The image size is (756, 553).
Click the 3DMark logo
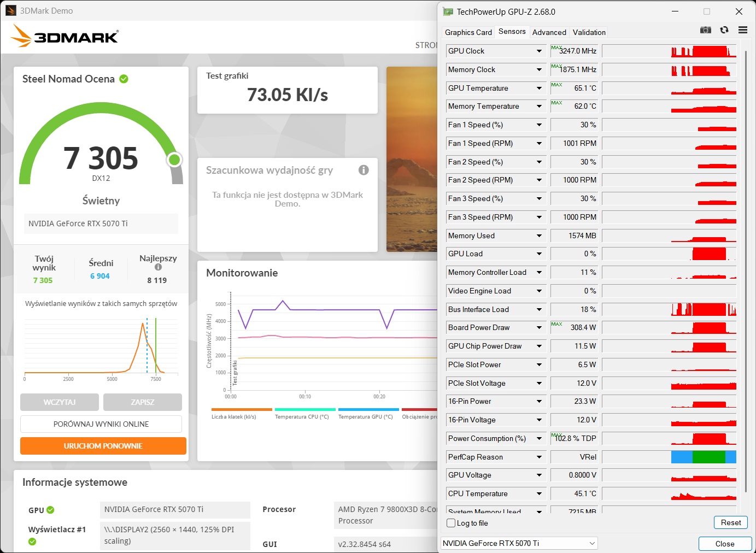pyautogui.click(x=65, y=36)
